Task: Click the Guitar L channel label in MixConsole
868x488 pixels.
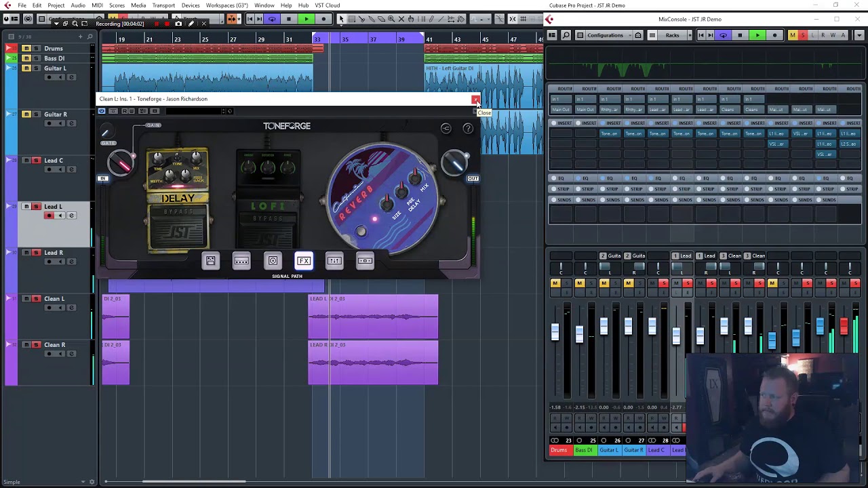Action: (608, 450)
